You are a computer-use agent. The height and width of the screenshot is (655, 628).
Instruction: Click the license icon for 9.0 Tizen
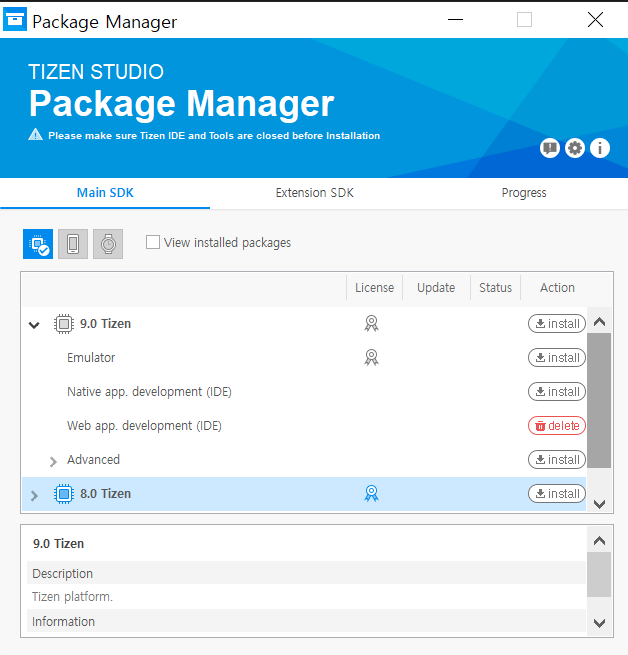[x=372, y=324]
